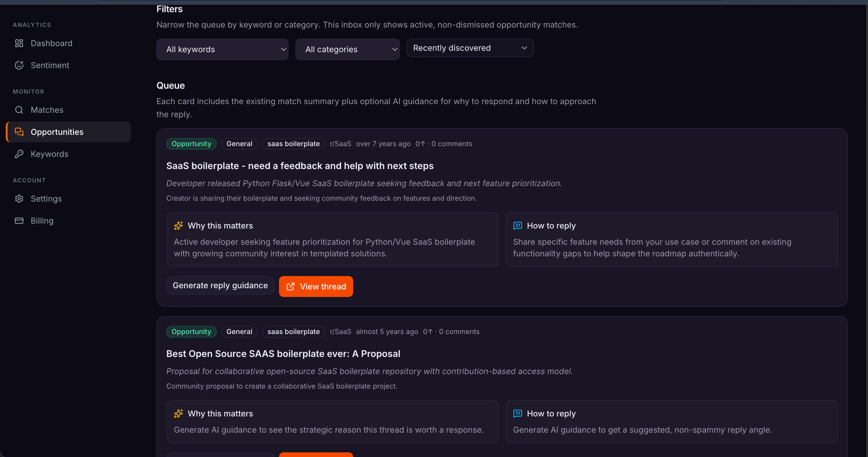
Task: Click the Billing credit card icon
Action: pos(19,221)
